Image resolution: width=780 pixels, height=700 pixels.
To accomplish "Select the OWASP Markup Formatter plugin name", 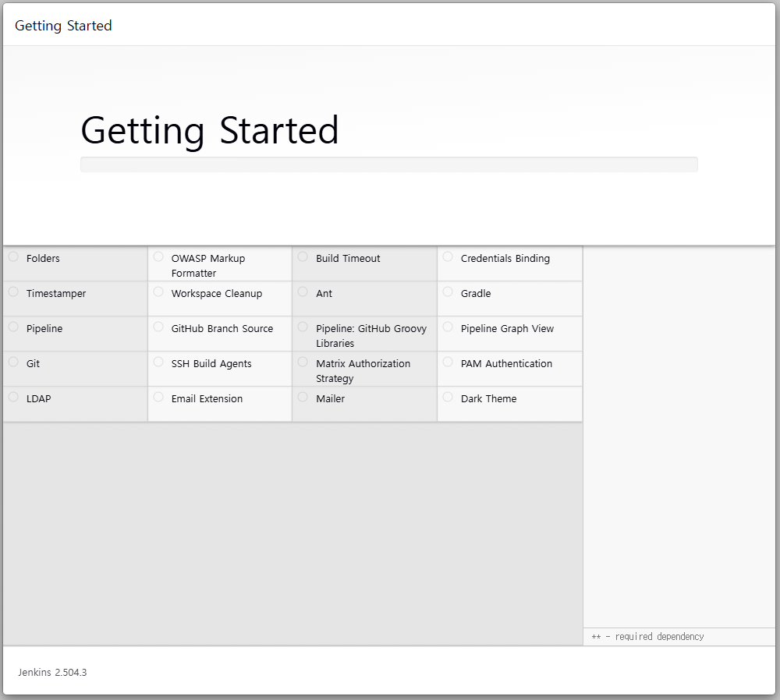I will tap(208, 266).
